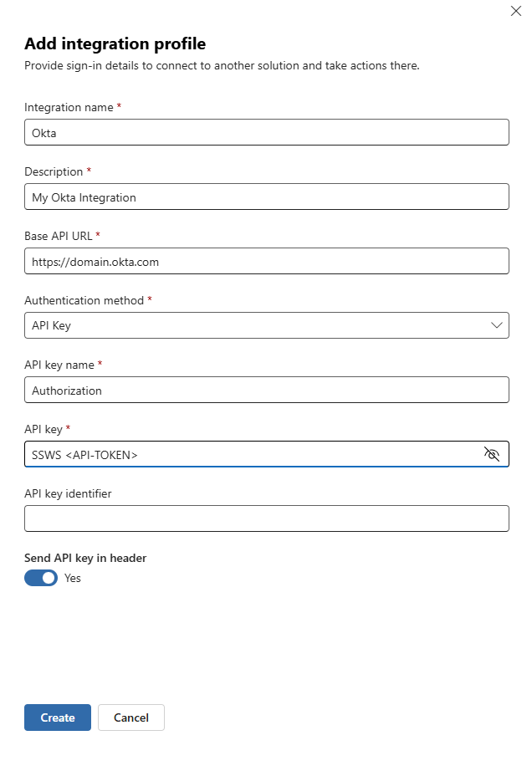
Task: Click the Add integration profile heading
Action: (115, 44)
